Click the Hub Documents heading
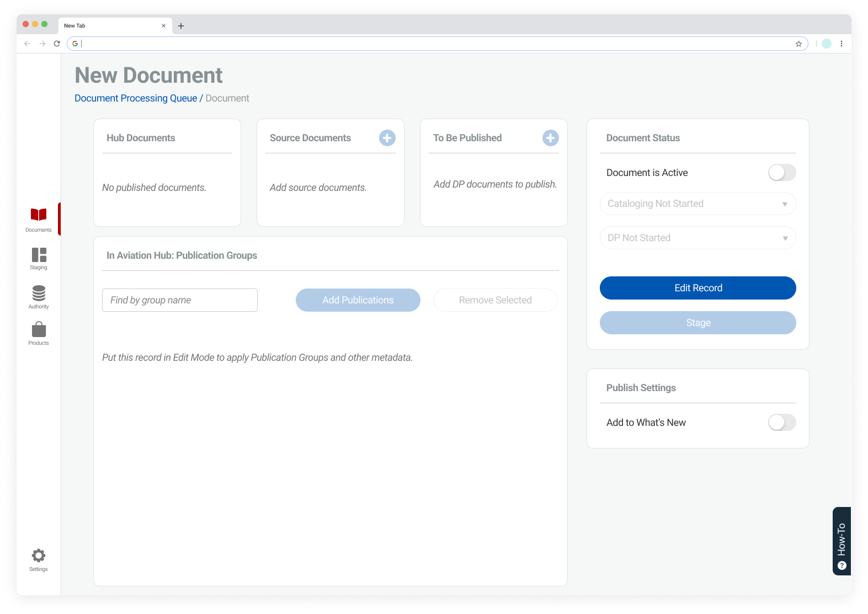The image size is (868, 614). click(x=141, y=138)
